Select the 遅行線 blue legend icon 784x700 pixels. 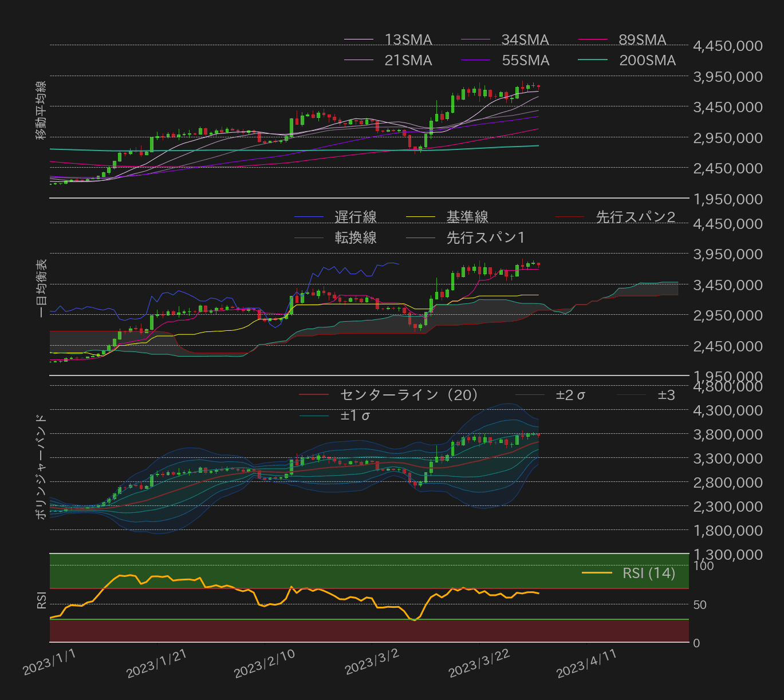click(x=309, y=217)
